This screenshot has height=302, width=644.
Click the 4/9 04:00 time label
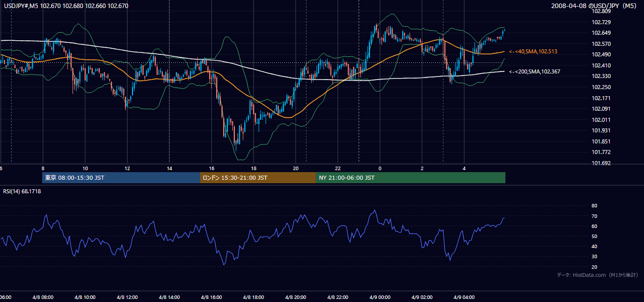(x=464, y=297)
